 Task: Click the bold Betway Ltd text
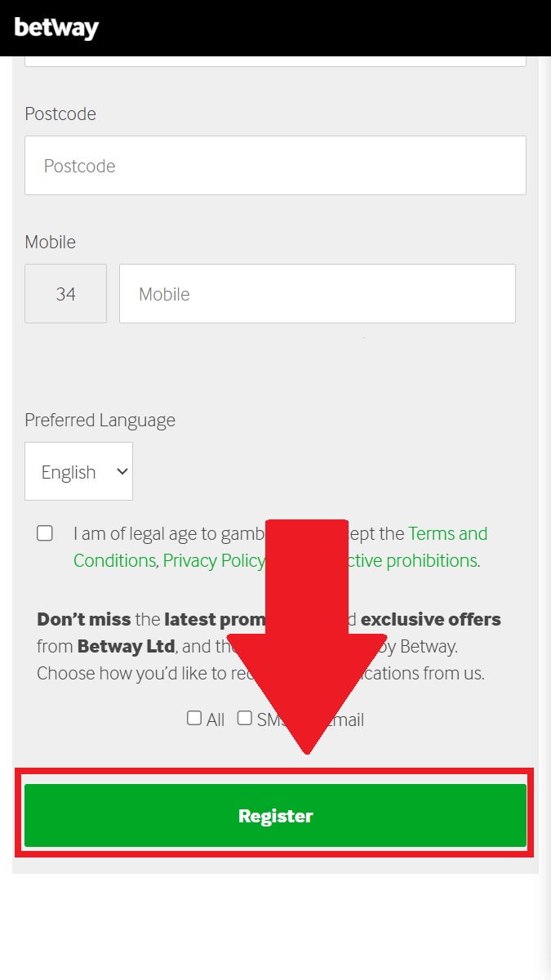click(x=126, y=647)
